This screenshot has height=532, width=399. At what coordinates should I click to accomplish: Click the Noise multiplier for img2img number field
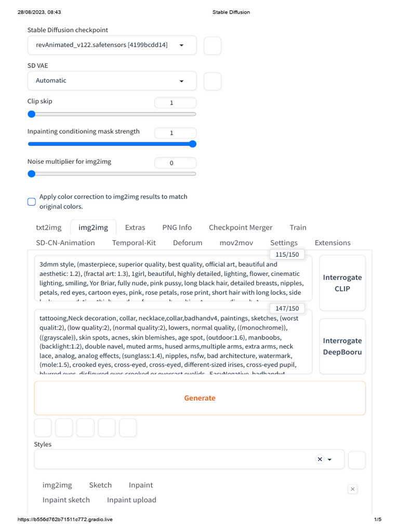(176, 163)
